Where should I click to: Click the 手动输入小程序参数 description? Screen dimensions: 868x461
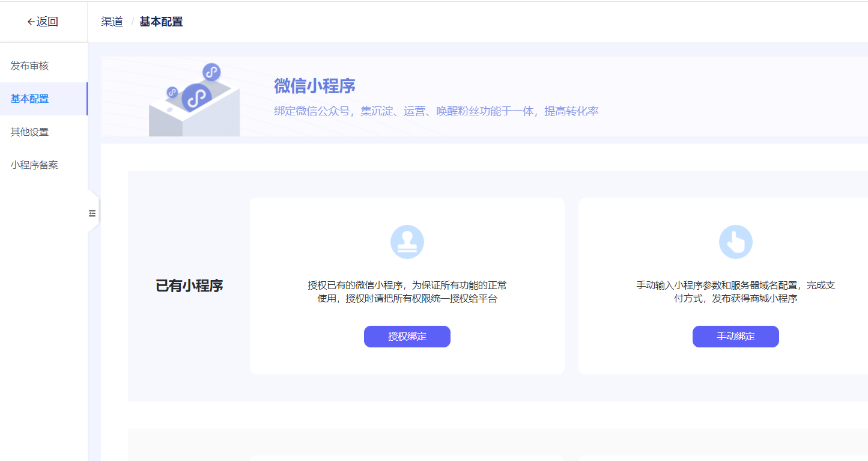click(x=736, y=292)
